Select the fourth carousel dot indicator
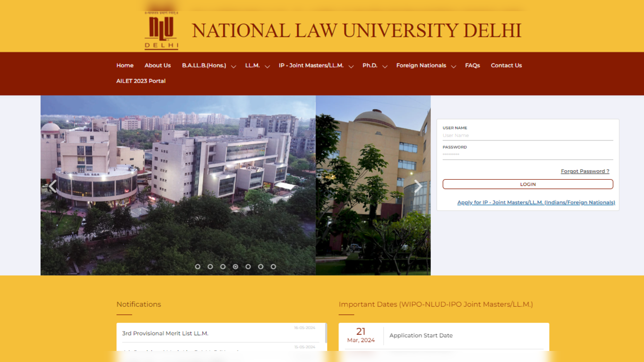644x362 pixels. 235,266
